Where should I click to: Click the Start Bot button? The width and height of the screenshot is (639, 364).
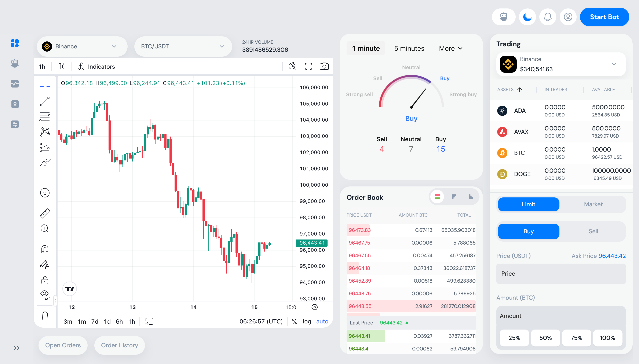point(604,17)
